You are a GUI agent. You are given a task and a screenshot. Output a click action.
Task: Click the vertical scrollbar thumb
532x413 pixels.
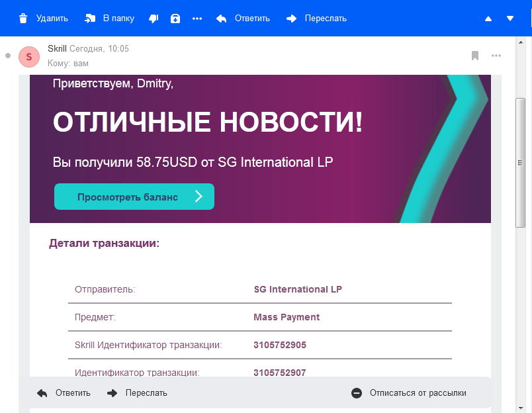point(520,163)
